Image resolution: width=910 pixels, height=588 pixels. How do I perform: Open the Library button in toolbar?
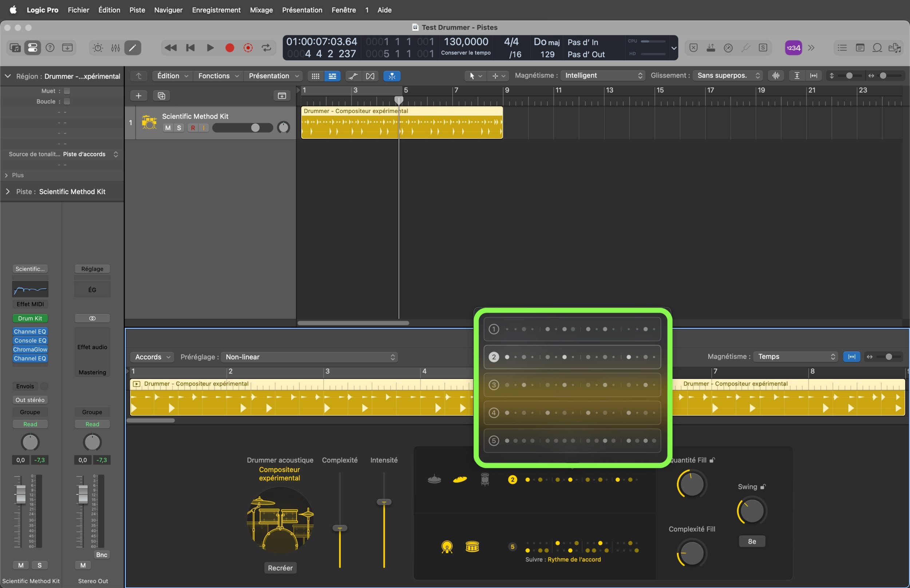click(x=15, y=48)
